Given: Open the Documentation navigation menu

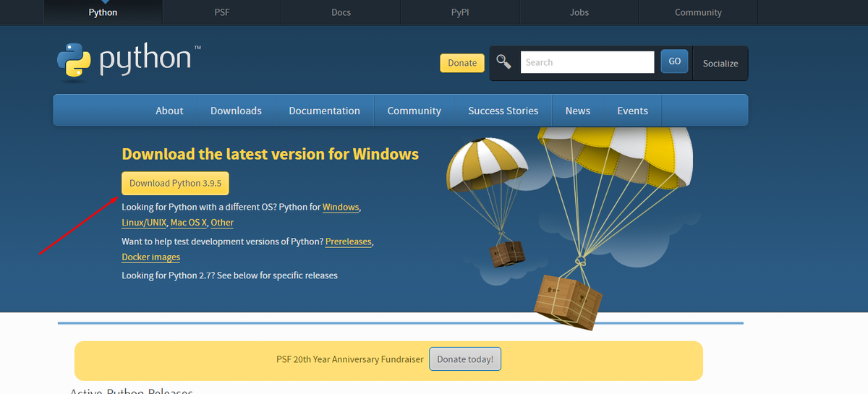Looking at the screenshot, I should point(324,111).
